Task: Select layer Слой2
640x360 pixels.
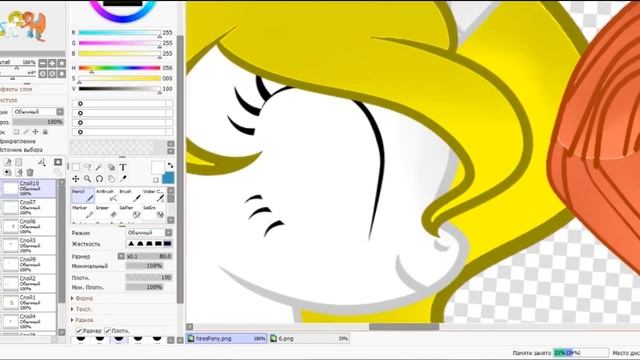Action: [x=29, y=283]
